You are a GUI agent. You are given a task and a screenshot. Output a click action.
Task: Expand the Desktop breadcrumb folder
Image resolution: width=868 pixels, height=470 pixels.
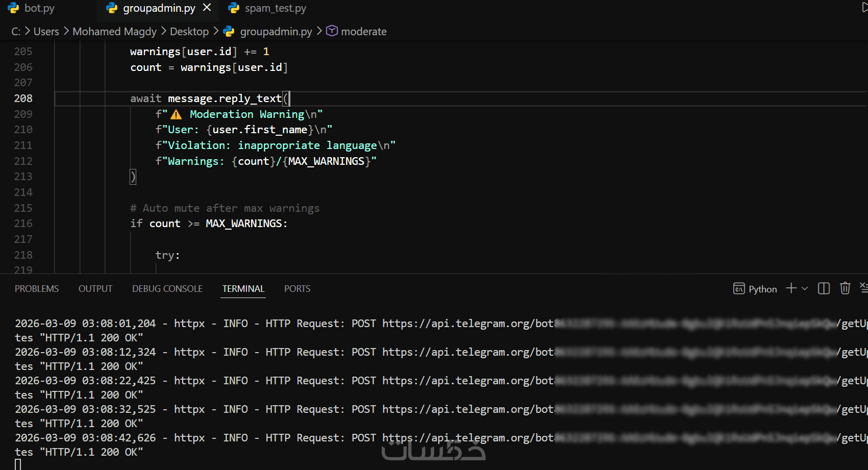[x=189, y=32]
